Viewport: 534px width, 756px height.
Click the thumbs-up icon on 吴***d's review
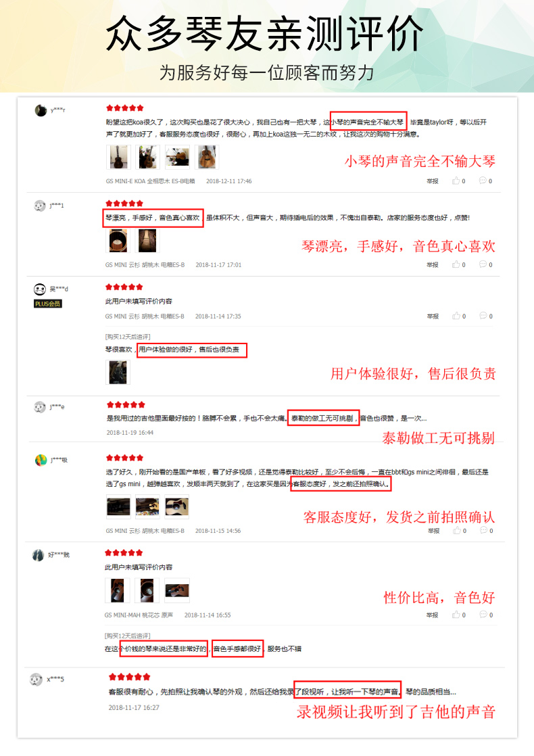tap(456, 316)
